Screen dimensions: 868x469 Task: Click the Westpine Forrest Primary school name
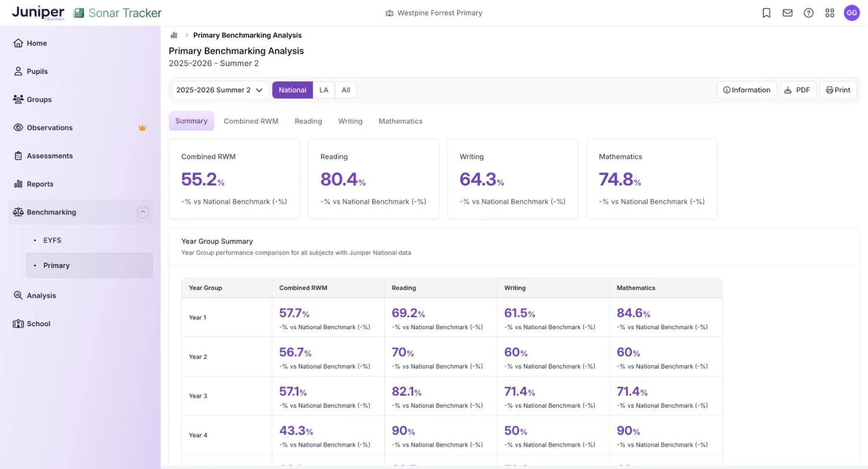(x=440, y=13)
